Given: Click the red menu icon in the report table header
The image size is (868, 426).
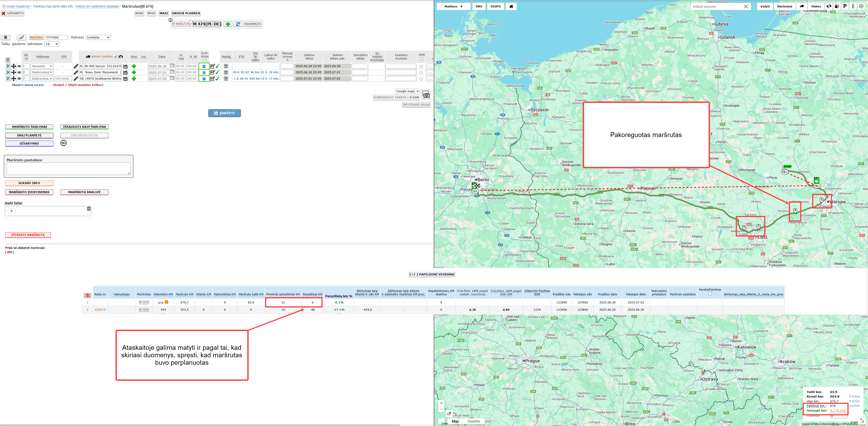Looking at the screenshot, I should (x=88, y=295).
